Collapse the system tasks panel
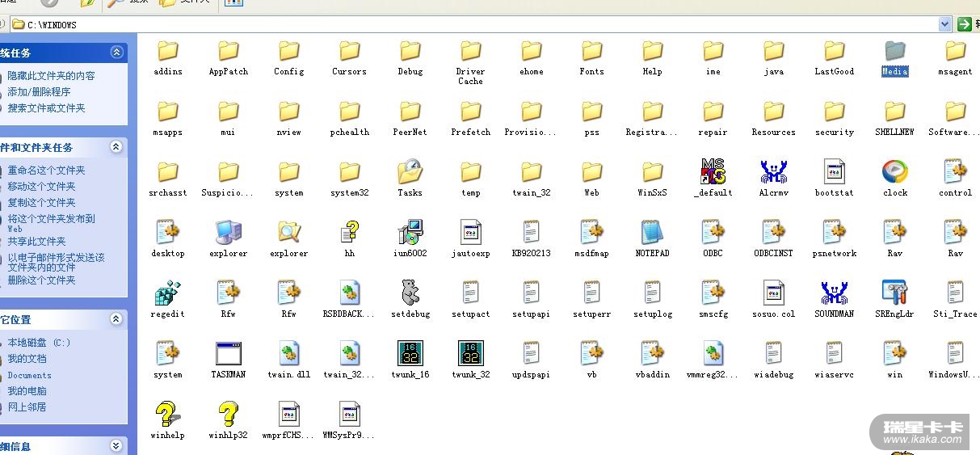The image size is (980, 455). point(116,53)
